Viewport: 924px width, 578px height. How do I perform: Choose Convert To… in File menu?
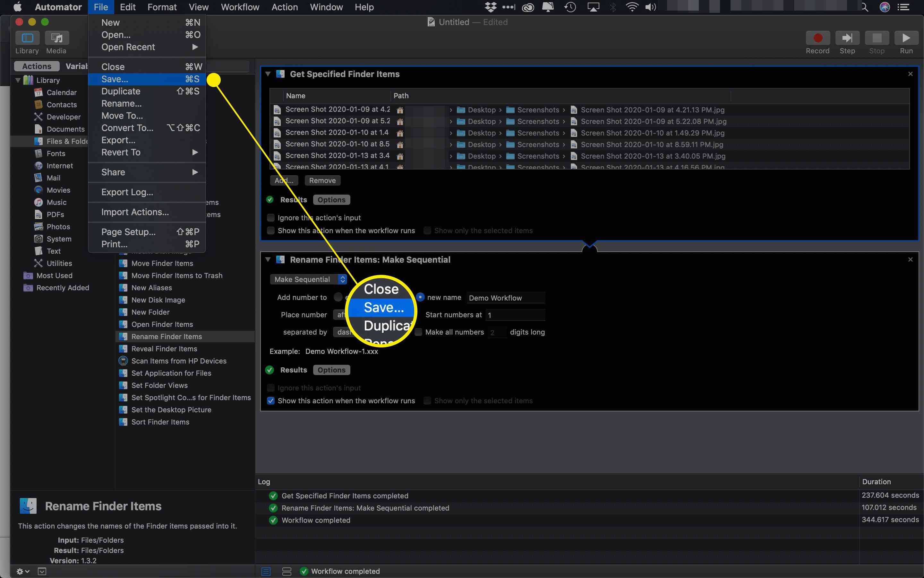(147, 128)
